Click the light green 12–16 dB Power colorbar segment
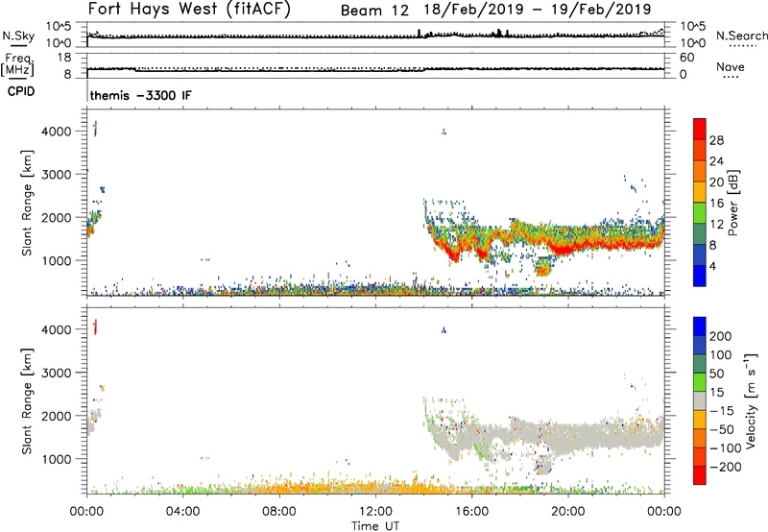The height and width of the screenshot is (532, 768). 700,213
